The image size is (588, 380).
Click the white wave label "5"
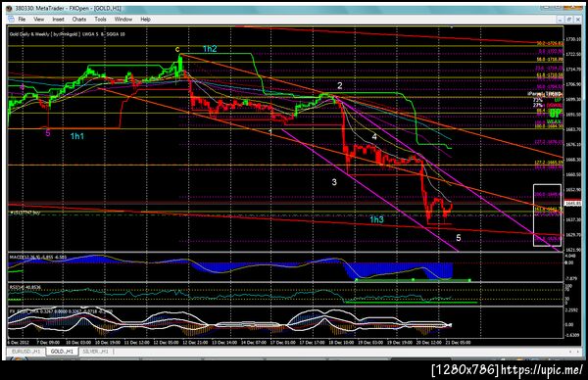[459, 238]
